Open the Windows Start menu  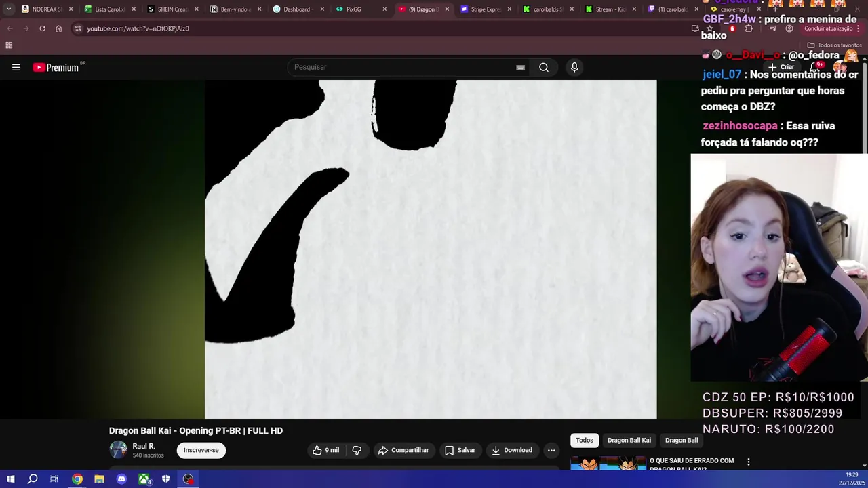click(x=11, y=479)
